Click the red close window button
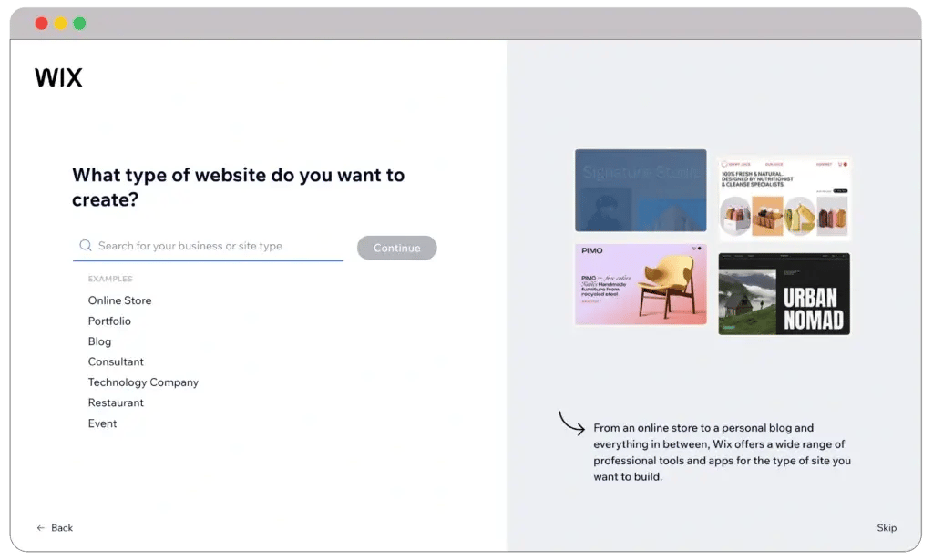The height and width of the screenshot is (560, 933). tap(42, 24)
